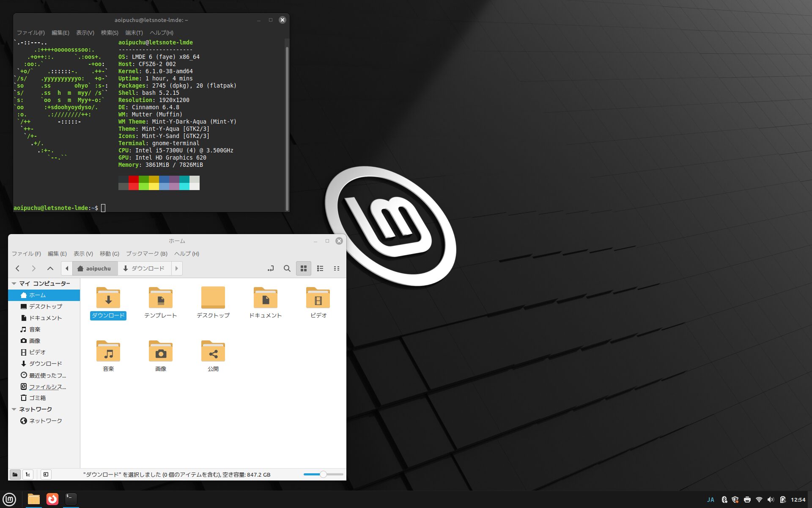The image size is (812, 508).
Task: Open terminal 検索(S) menu
Action: tap(110, 33)
